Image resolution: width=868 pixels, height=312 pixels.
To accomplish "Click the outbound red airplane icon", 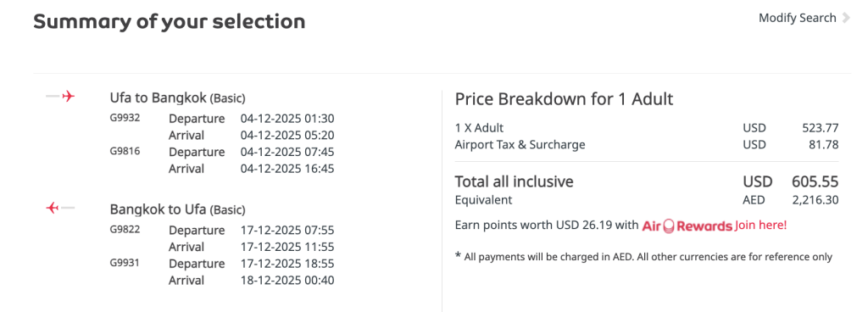I will 68,97.
